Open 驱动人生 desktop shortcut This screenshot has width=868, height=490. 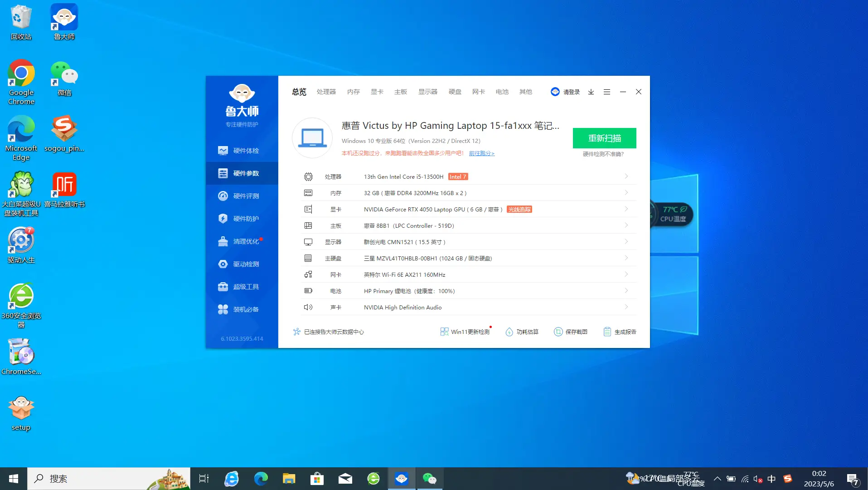pyautogui.click(x=21, y=245)
